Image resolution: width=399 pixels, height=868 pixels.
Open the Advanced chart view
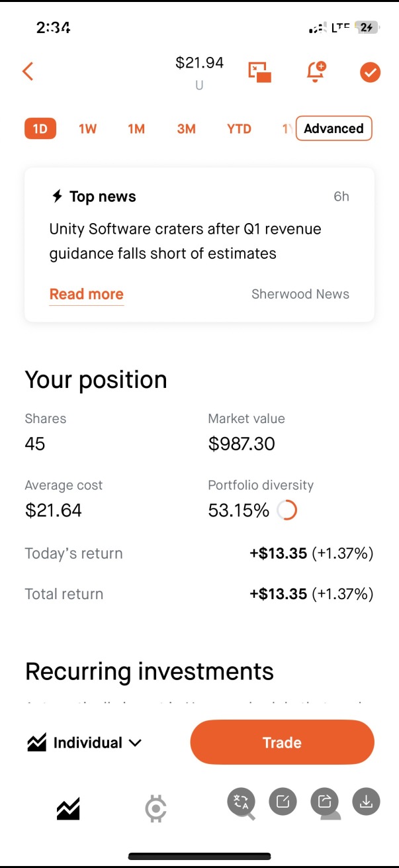(x=334, y=128)
